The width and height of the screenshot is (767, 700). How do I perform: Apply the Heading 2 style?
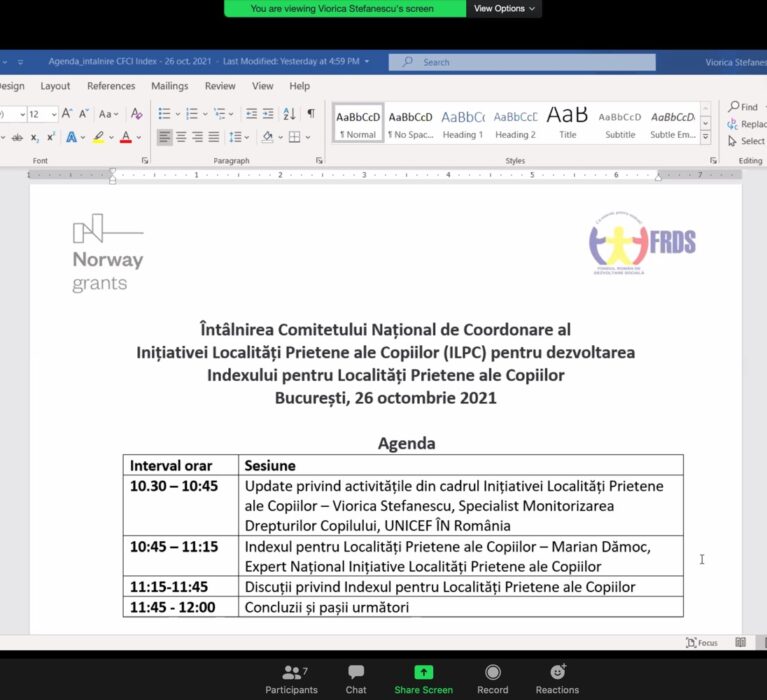pyautogui.click(x=515, y=123)
